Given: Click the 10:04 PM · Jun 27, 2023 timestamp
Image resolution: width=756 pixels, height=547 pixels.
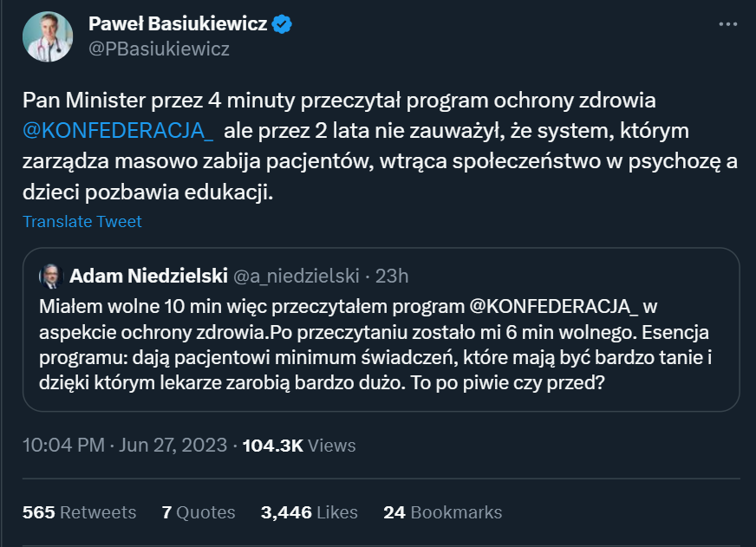Looking at the screenshot, I should point(125,446).
